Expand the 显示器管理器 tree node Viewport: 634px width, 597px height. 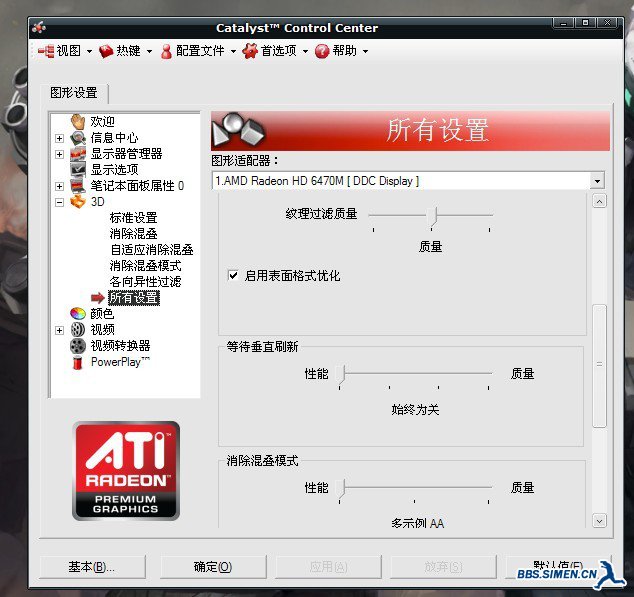pyautogui.click(x=59, y=154)
